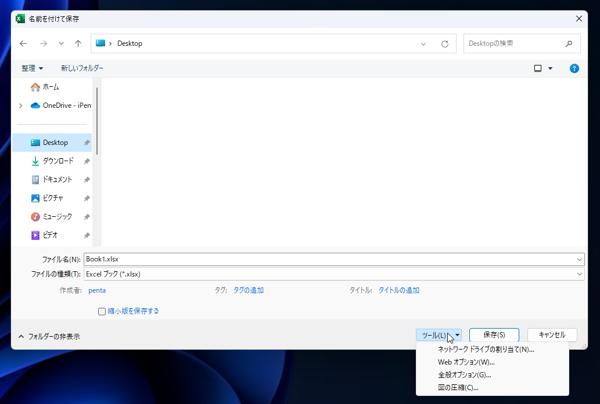Open the 整理 organize menu
Screen dimensions: 600x404
point(32,68)
